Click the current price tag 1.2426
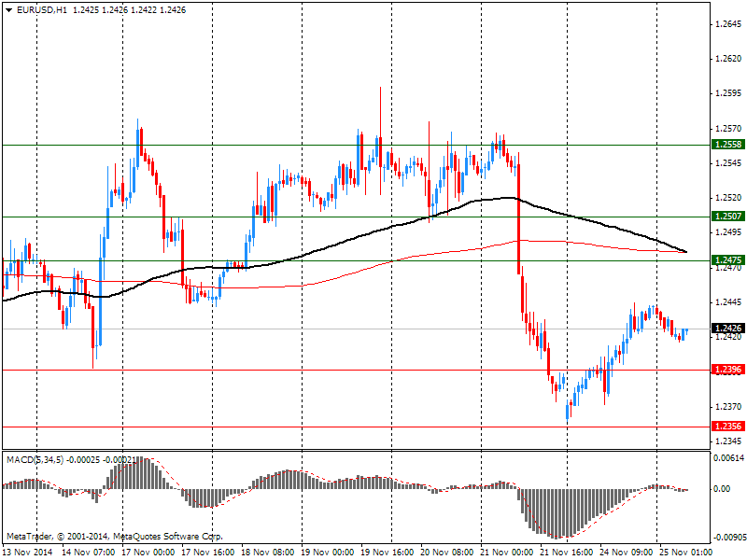Image resolution: width=747 pixels, height=560 pixels. coord(728,329)
